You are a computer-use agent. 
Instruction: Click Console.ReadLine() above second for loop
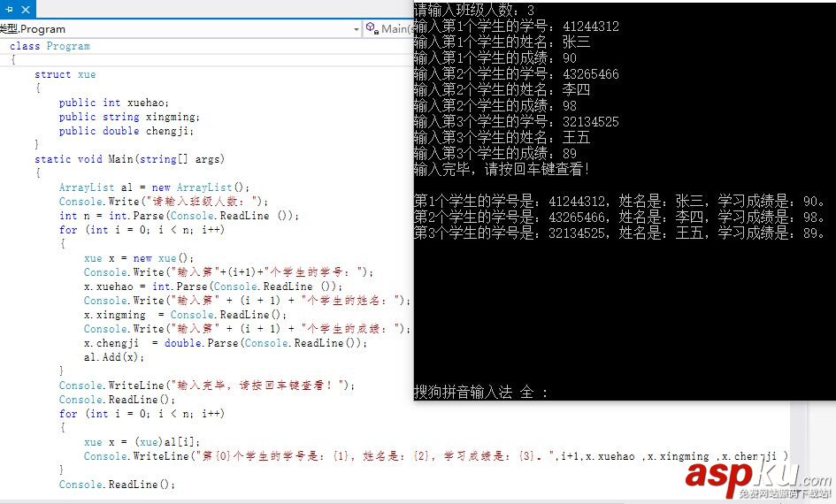117,400
